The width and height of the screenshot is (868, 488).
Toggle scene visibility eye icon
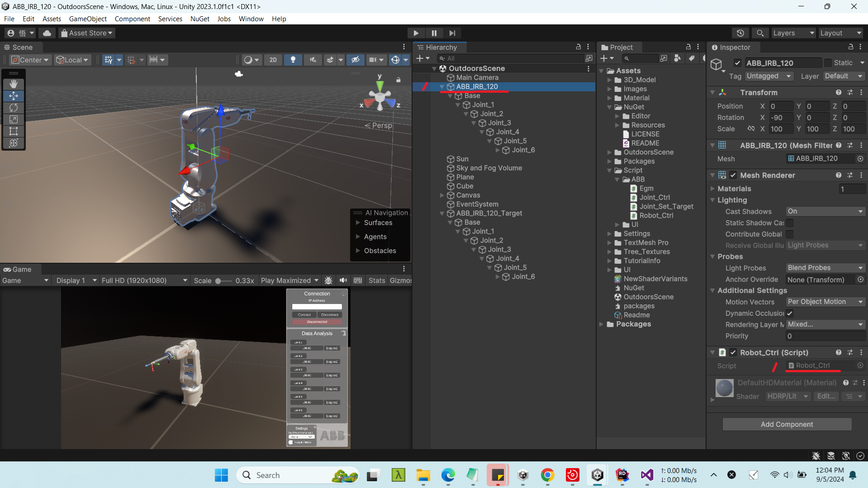pyautogui.click(x=356, y=60)
